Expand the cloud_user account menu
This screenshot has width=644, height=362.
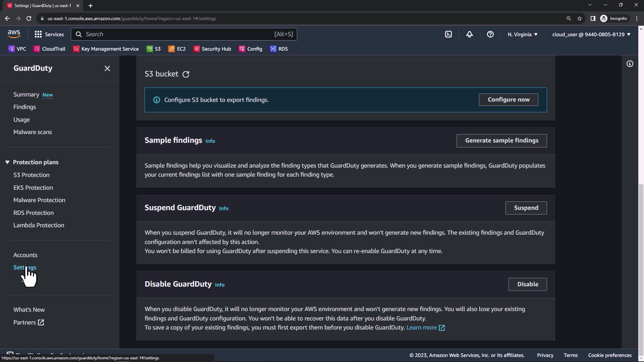coord(591,34)
